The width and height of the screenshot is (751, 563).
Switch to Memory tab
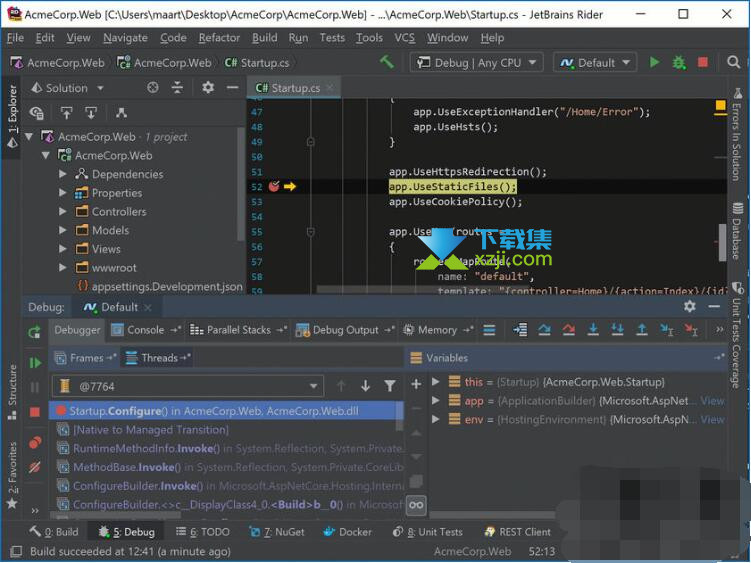(437, 330)
